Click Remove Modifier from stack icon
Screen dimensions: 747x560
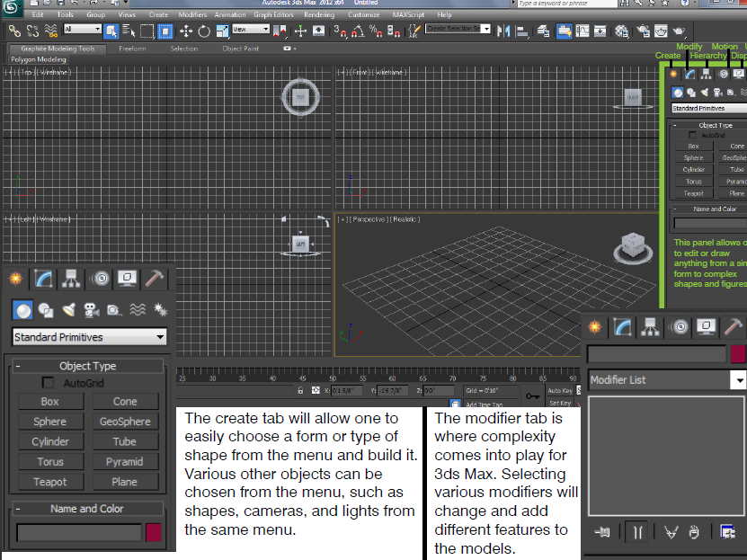(694, 532)
